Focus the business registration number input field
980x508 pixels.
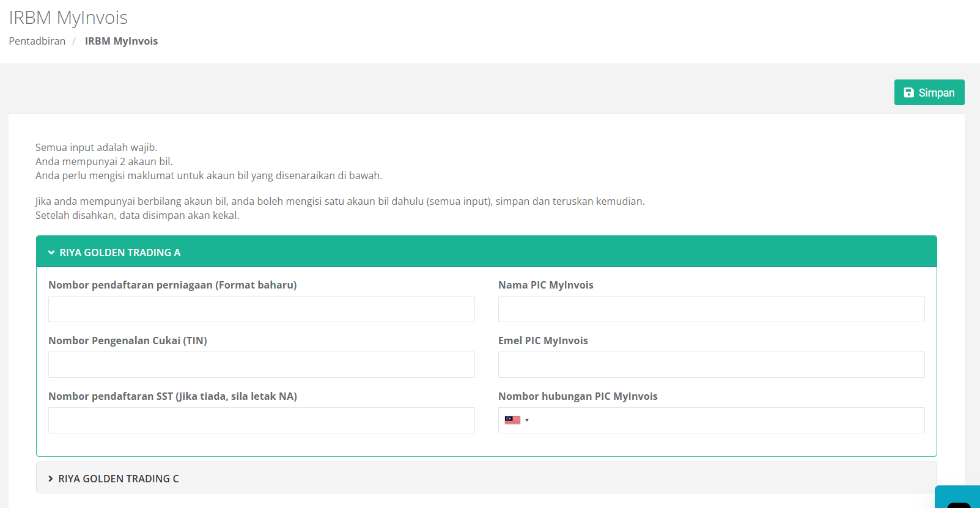point(261,309)
